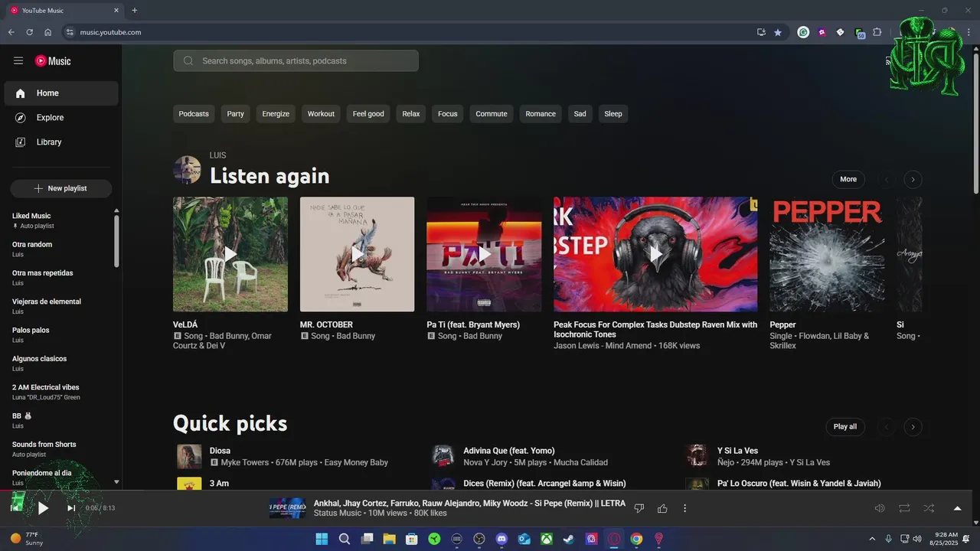Go to Home in the sidebar
The image size is (980, 551).
[x=61, y=93]
